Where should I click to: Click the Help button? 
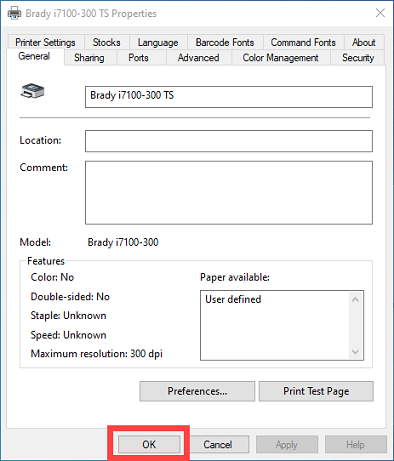pos(355,444)
